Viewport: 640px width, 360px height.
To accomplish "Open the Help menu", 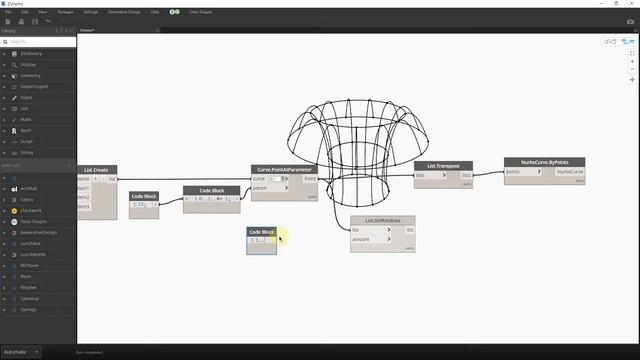I will click(x=155, y=12).
